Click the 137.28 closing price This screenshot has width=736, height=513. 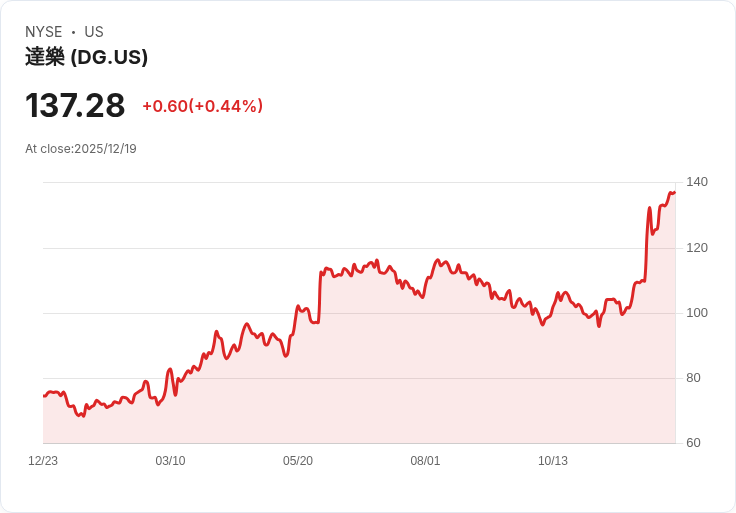75,106
